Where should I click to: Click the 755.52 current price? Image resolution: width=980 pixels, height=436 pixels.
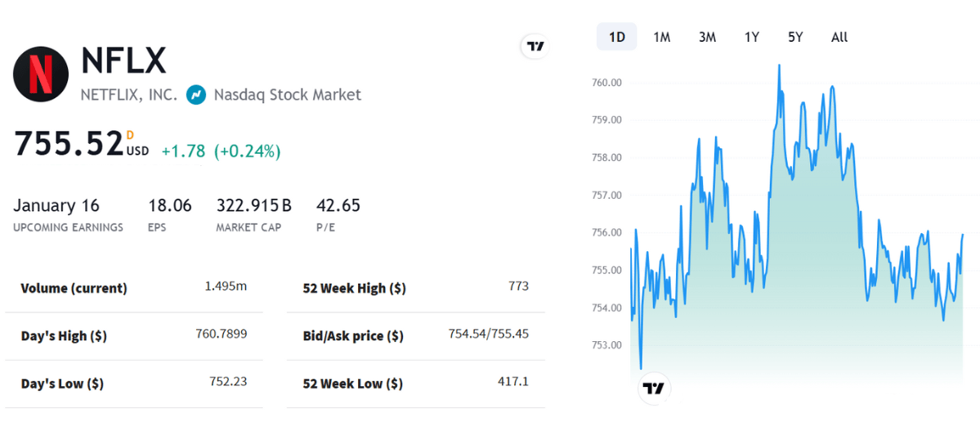tap(68, 143)
